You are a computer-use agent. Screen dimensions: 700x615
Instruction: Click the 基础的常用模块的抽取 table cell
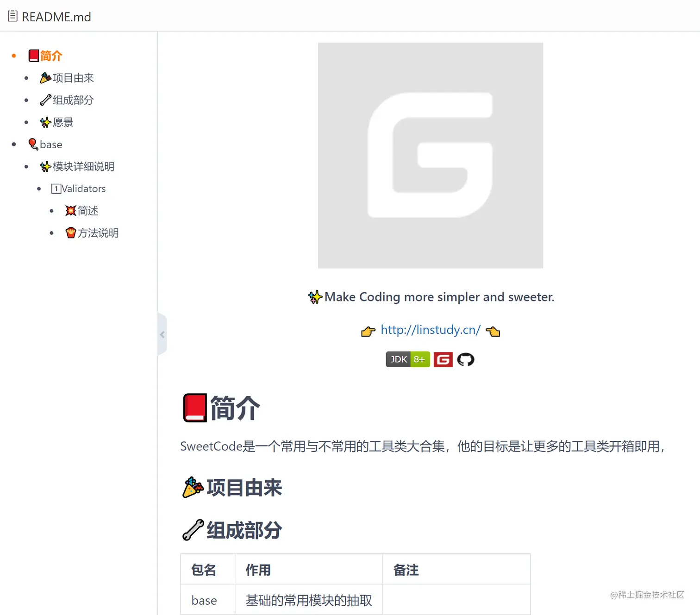tap(309, 600)
